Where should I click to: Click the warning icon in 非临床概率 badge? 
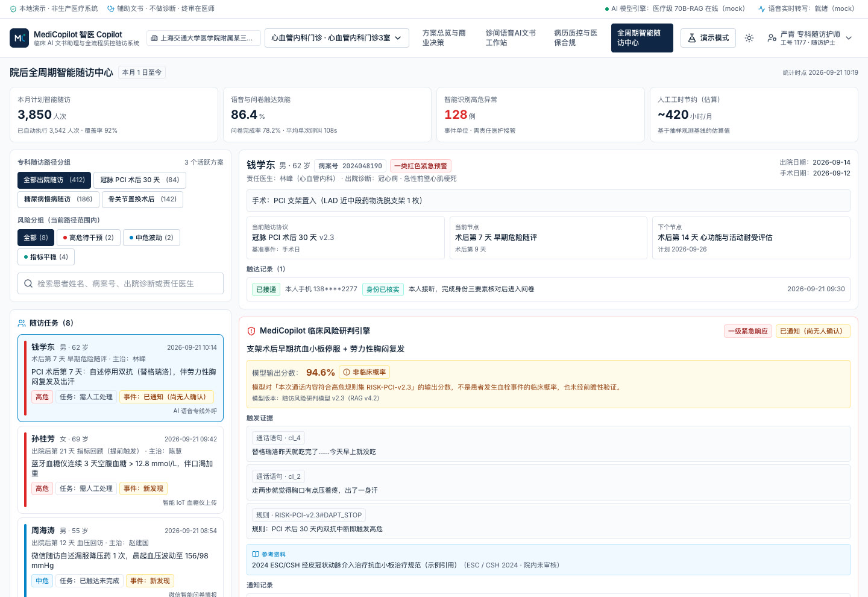pos(347,372)
